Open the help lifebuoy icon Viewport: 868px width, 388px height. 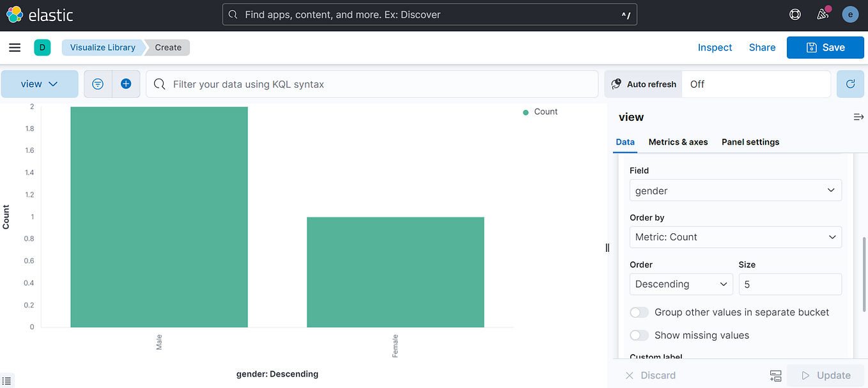[794, 14]
